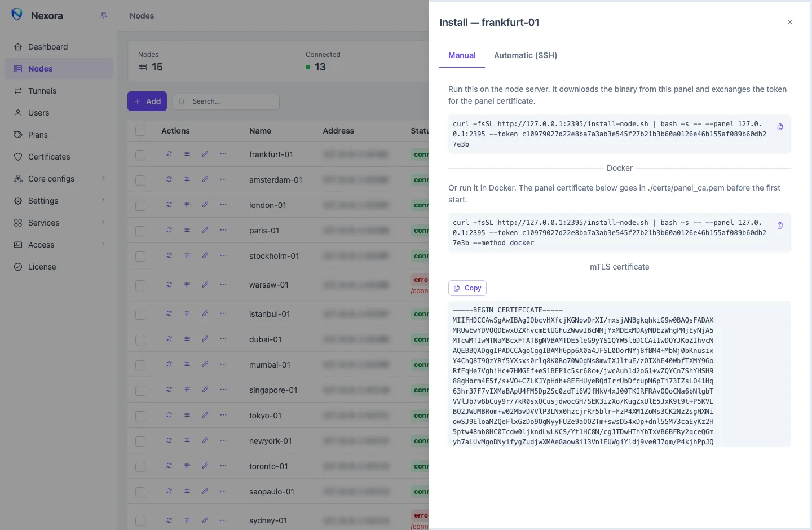Open the list icon for amsterdam-01

pos(187,179)
